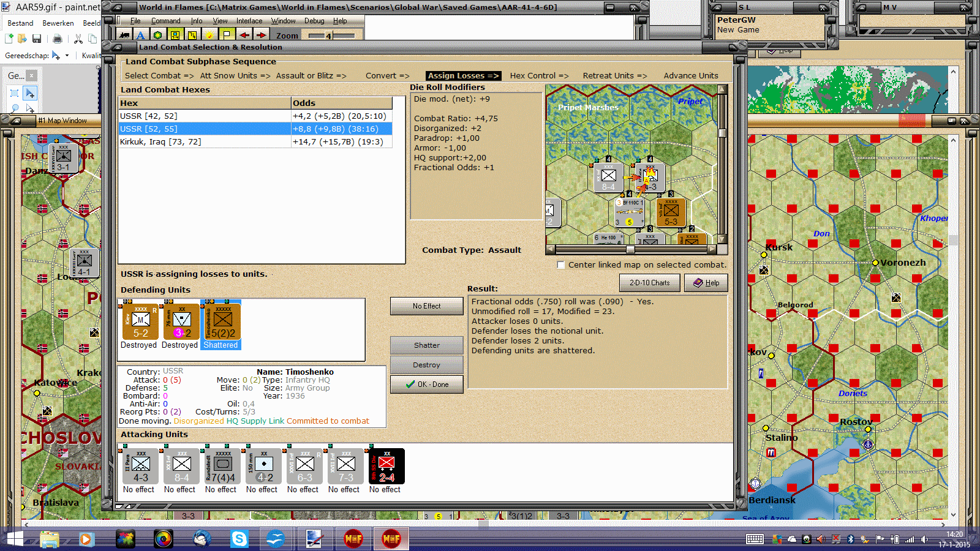Click the Assign Losses subphase label
980x551 pixels.
pyautogui.click(x=463, y=76)
